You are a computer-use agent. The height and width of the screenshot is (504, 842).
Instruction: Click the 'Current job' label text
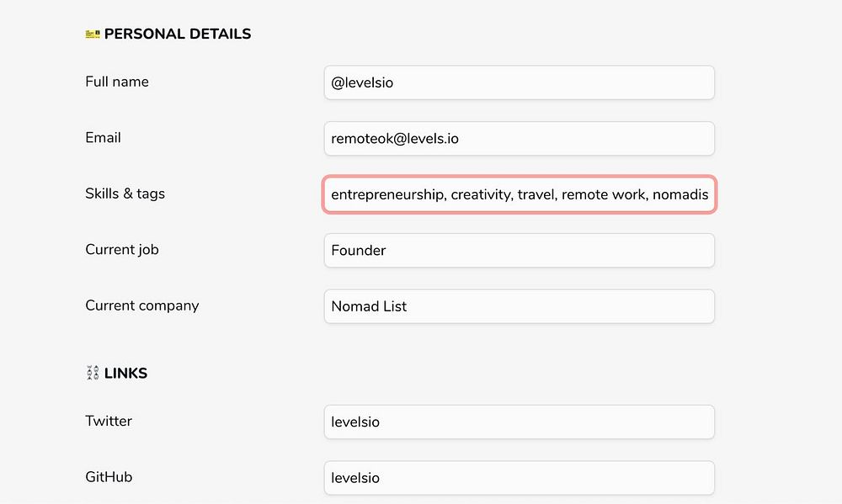click(122, 250)
